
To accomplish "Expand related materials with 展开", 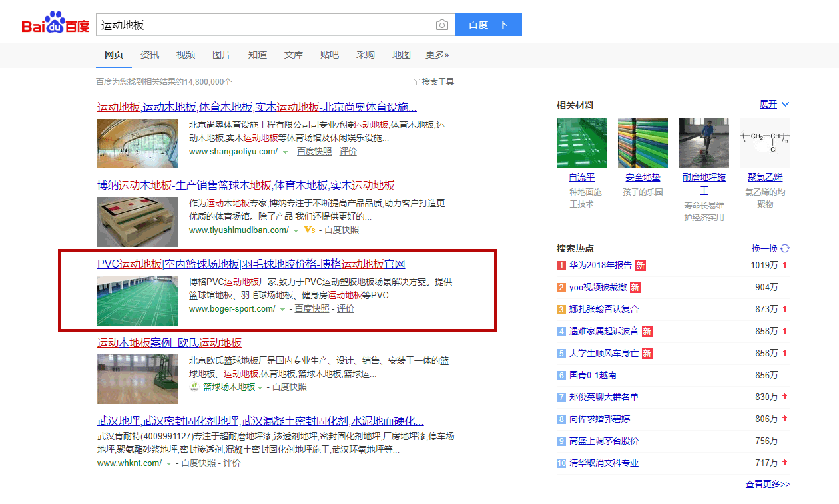I will tap(774, 105).
